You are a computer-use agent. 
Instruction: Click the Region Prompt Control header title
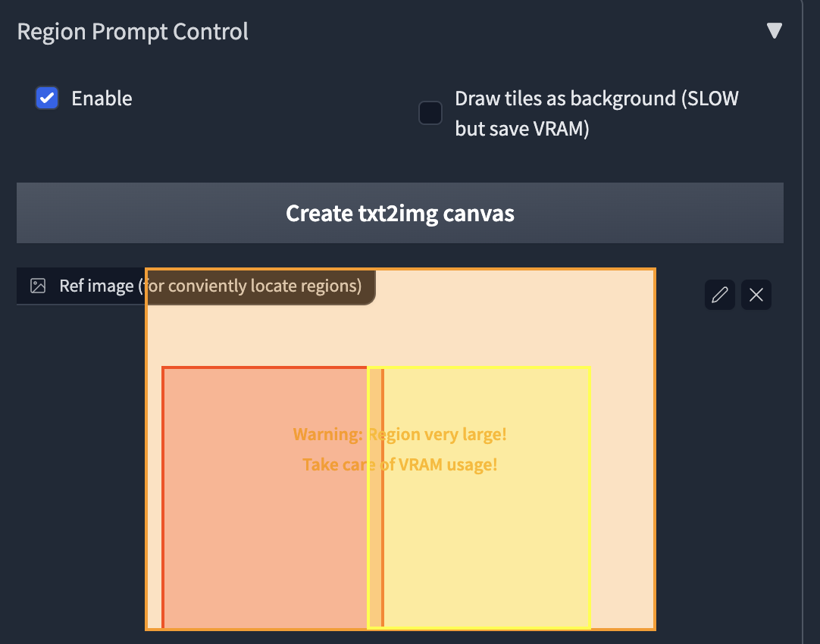pyautogui.click(x=133, y=31)
